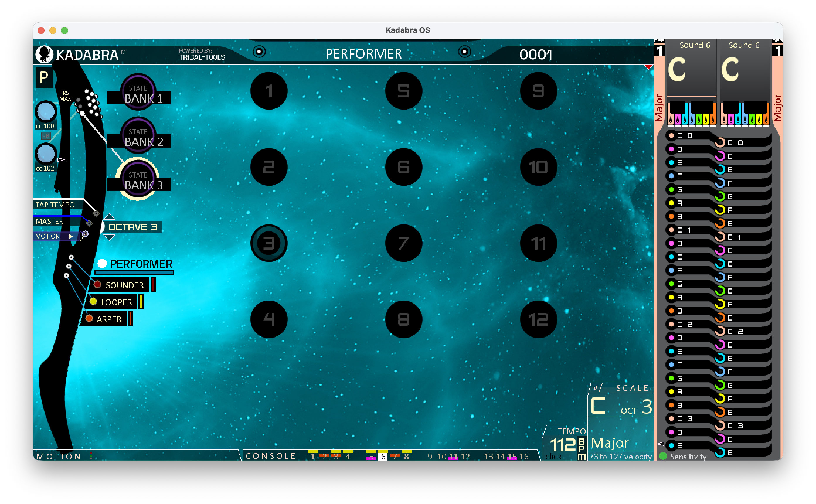The height and width of the screenshot is (504, 816).
Task: Open the scale root note C selector
Action: tap(598, 406)
